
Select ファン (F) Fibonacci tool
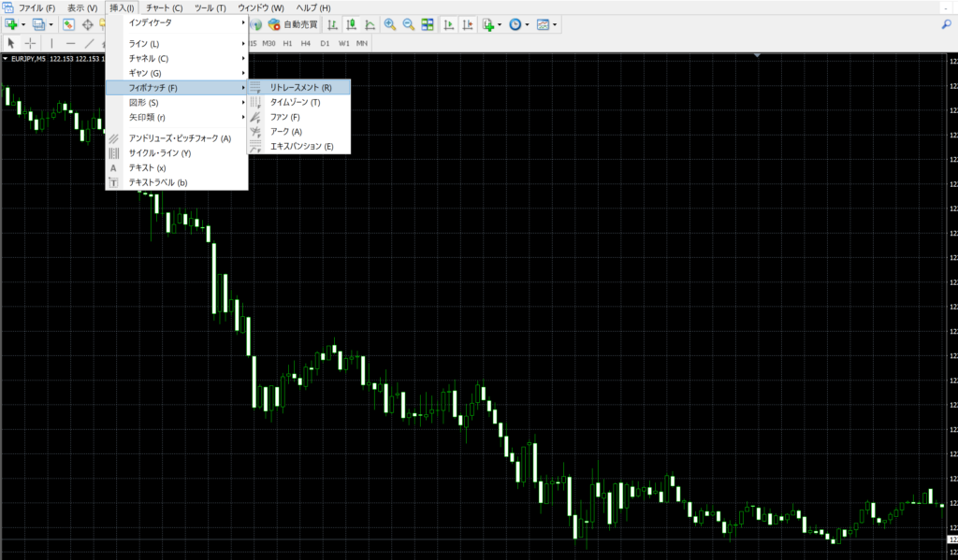[298, 117]
